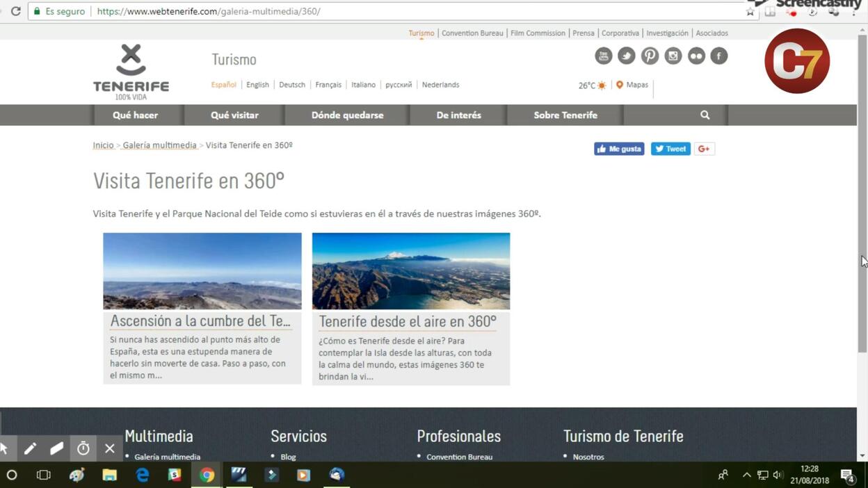
Task: Open the Flickr social icon
Action: pos(696,56)
